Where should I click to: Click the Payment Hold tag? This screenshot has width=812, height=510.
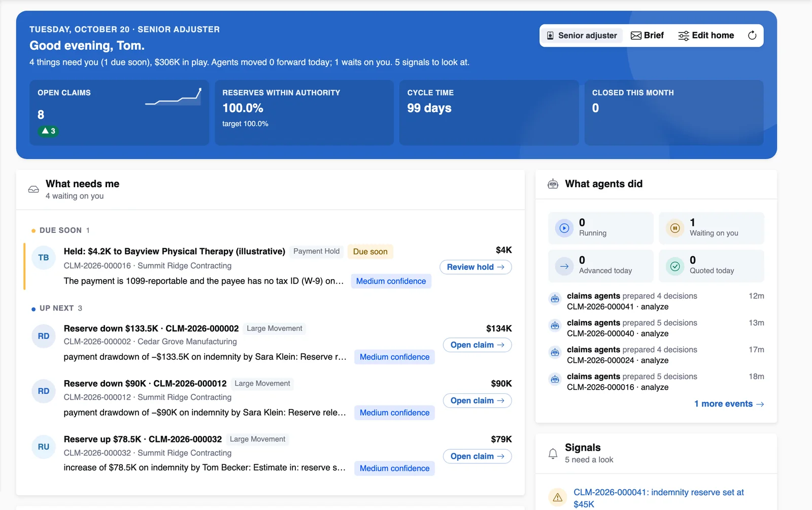point(317,251)
